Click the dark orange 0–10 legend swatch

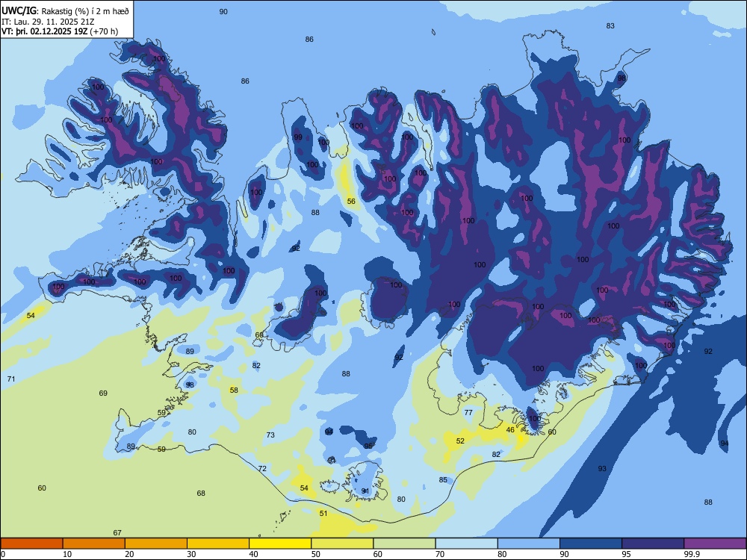point(31,544)
